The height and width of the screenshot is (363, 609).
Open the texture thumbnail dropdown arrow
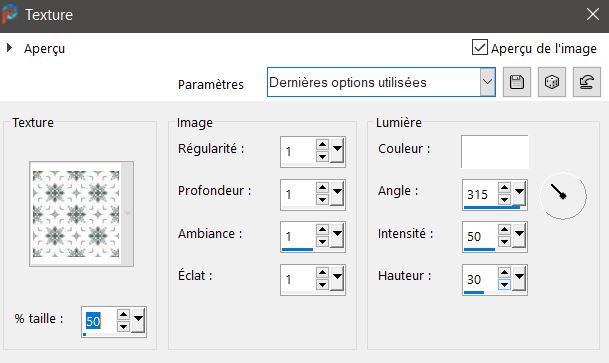tap(127, 214)
